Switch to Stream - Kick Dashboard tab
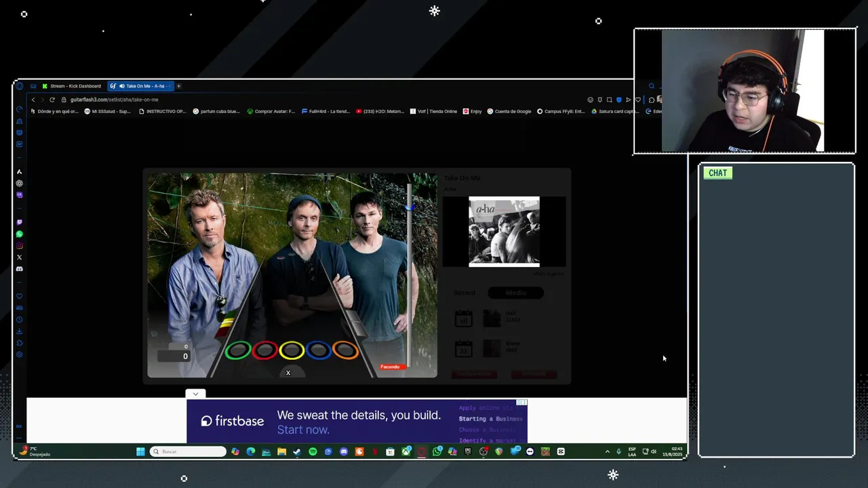The width and height of the screenshot is (868, 488). coord(72,86)
